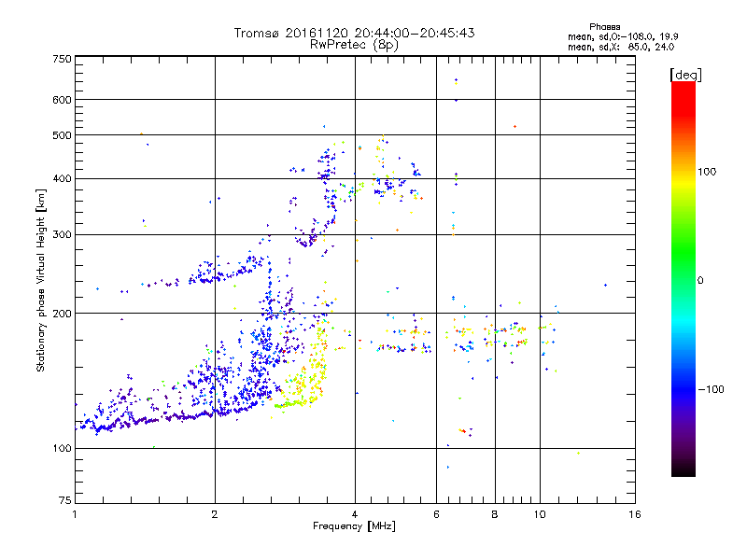The width and height of the screenshot is (747, 560).
Task: Click the colorbar tick label '100'
Action: pos(707,172)
